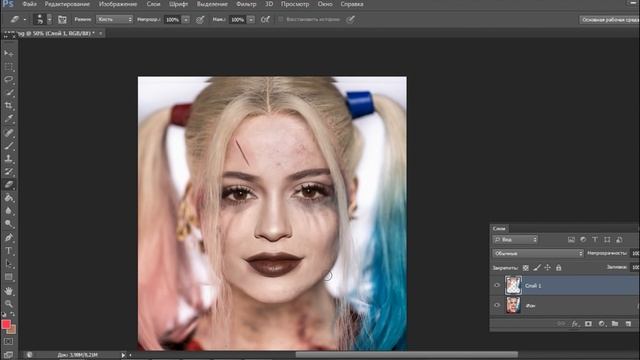
Task: Toggle pixel layer filter in Layers panel
Action: point(571,240)
